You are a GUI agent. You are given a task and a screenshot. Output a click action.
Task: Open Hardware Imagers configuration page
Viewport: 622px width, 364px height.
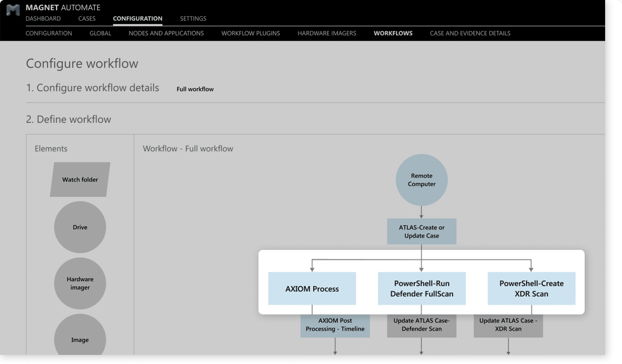(x=327, y=33)
